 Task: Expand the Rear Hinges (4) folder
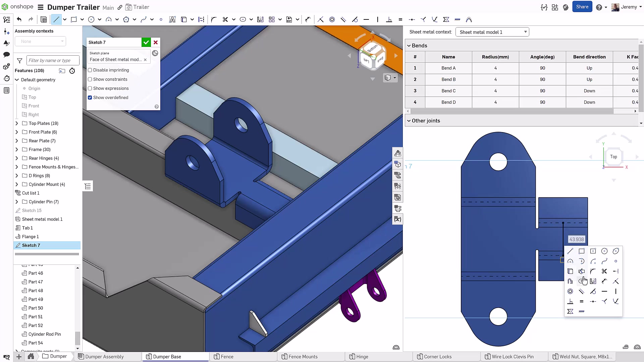17,158
